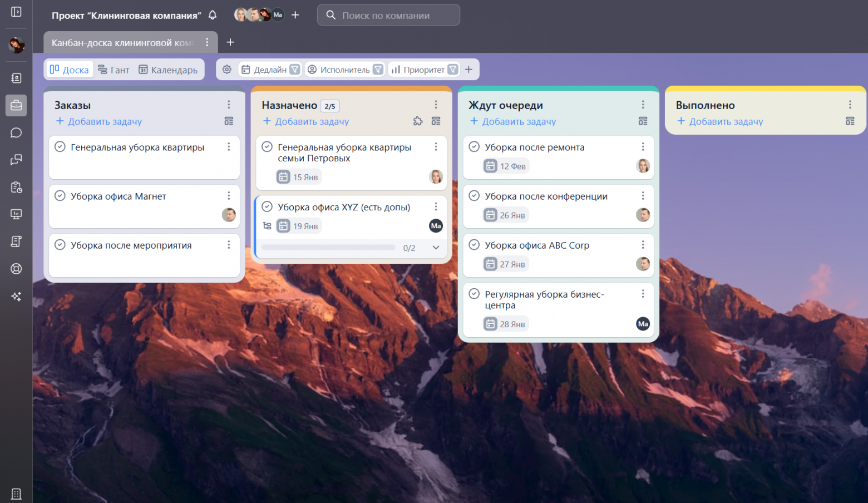Switch to the Гант view tab
This screenshot has width=868, height=503.
(x=114, y=70)
